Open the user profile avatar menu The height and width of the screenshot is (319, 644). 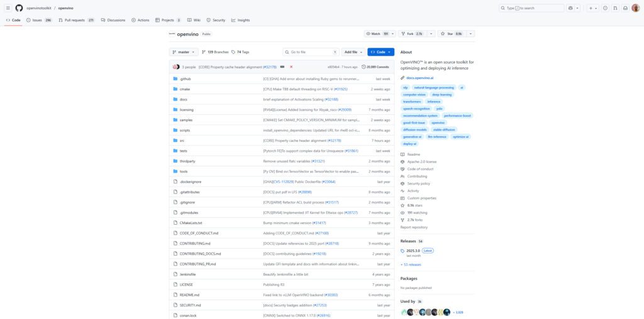click(635, 8)
